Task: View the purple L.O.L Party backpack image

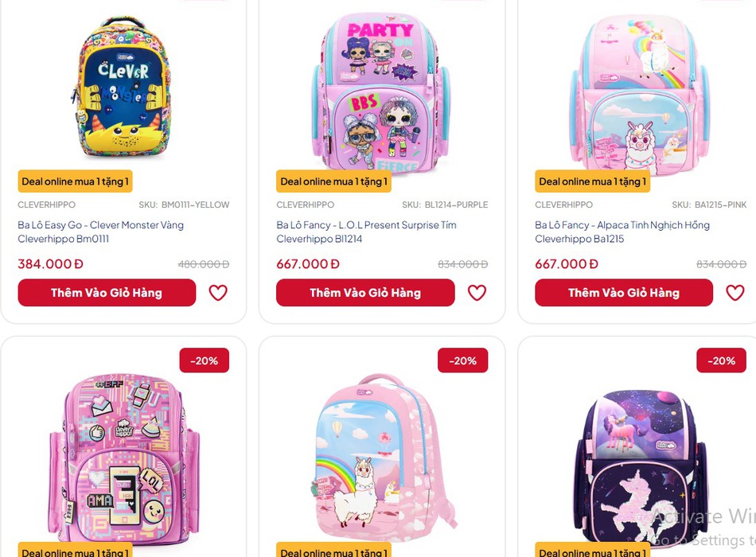Action: point(381,92)
